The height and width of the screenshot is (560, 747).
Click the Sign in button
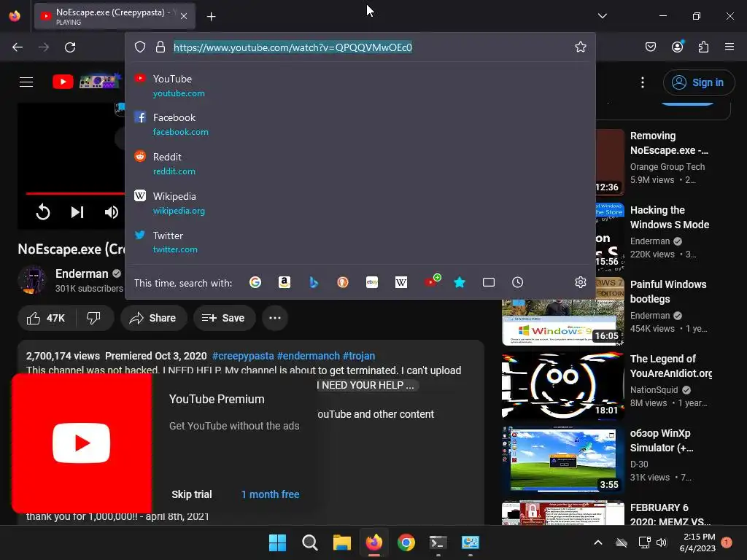(698, 82)
